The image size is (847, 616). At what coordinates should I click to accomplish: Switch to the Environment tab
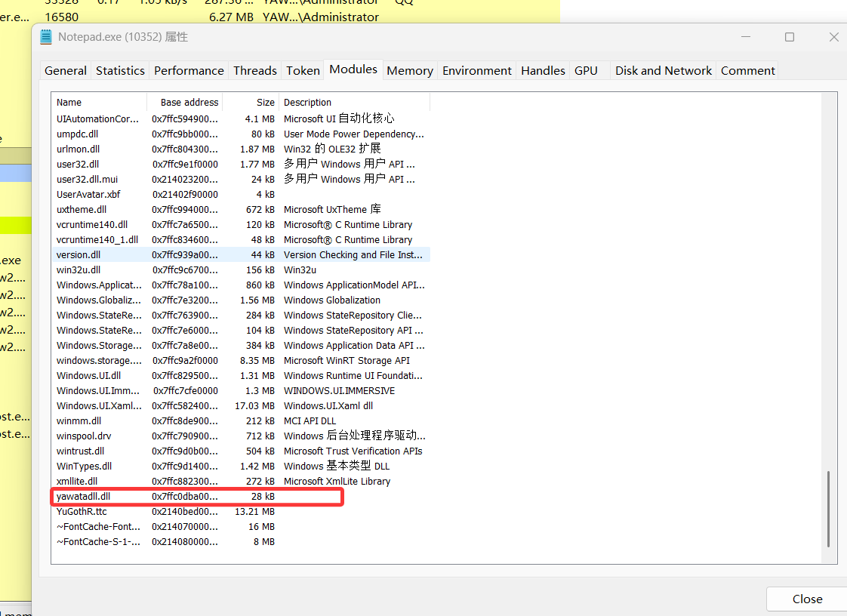point(476,71)
